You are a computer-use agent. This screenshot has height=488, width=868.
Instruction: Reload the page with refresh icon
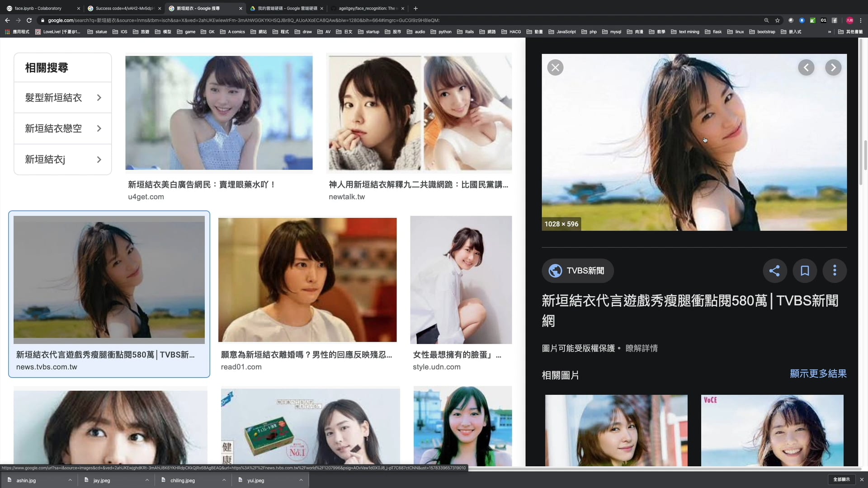click(x=29, y=20)
